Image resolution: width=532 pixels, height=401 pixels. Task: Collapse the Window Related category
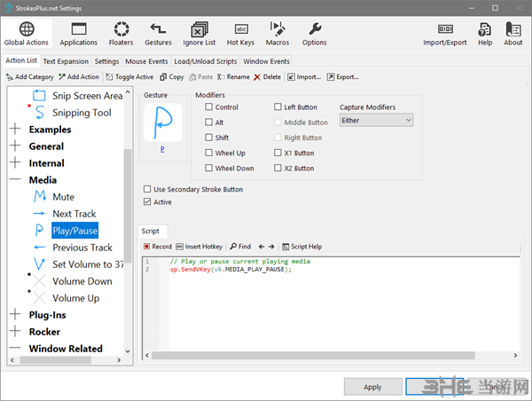(15, 348)
